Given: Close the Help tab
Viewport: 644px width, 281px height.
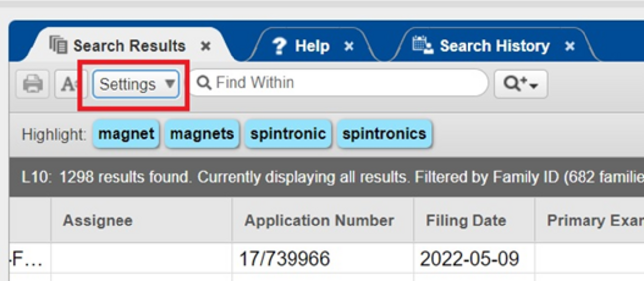Looking at the screenshot, I should (349, 46).
